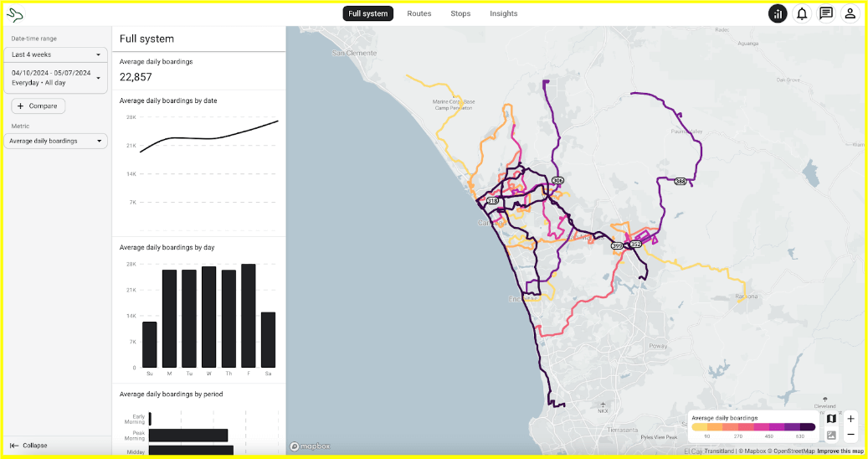
Task: Open the Average daily boardings metric dropdown
Action: tap(56, 141)
